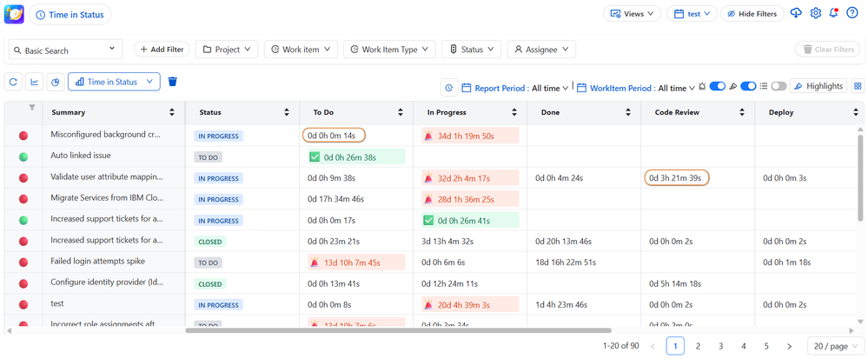Select page 1 in pagination

pyautogui.click(x=675, y=346)
